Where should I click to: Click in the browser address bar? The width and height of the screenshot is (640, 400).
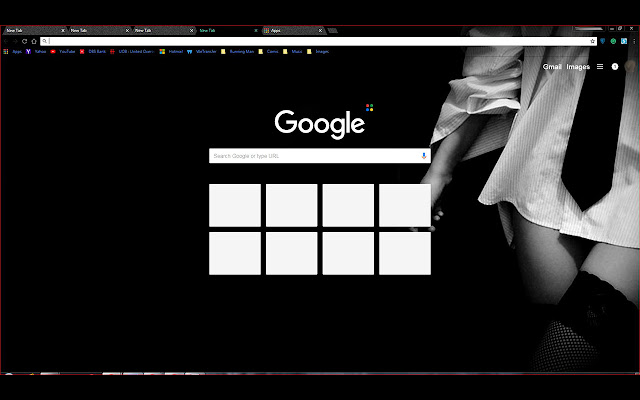tap(318, 41)
